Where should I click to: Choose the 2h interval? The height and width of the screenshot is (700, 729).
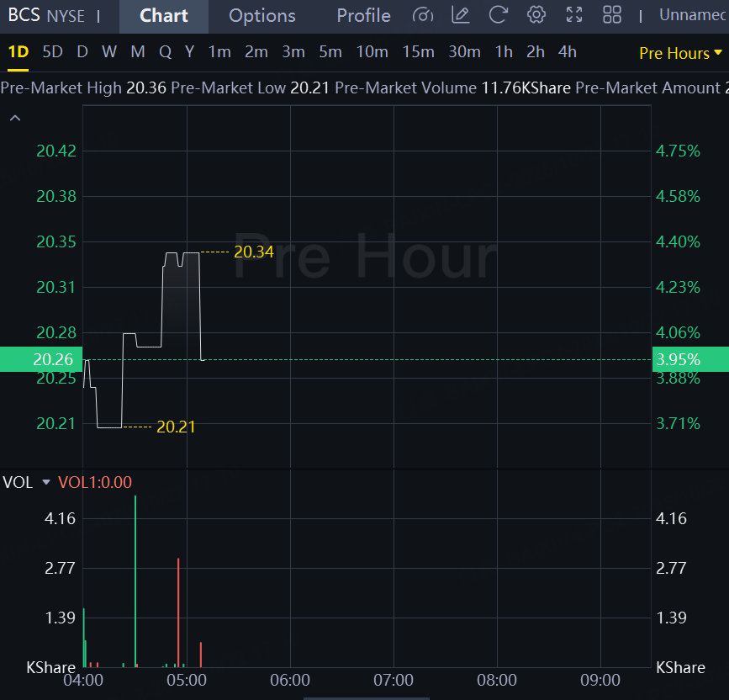point(536,51)
